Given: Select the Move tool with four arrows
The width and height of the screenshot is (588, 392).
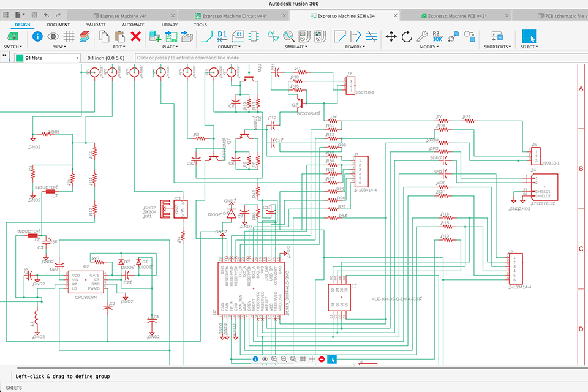Looking at the screenshot, I should pyautogui.click(x=391, y=36).
